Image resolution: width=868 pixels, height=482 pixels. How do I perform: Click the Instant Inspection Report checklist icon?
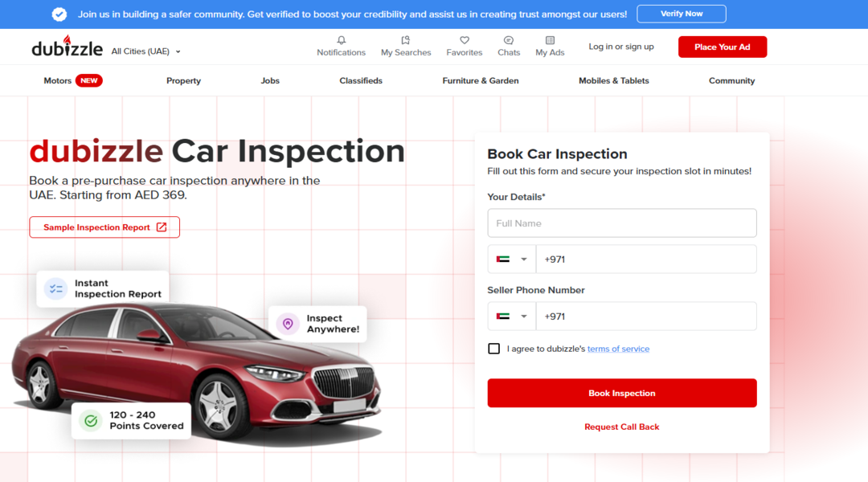(x=55, y=288)
